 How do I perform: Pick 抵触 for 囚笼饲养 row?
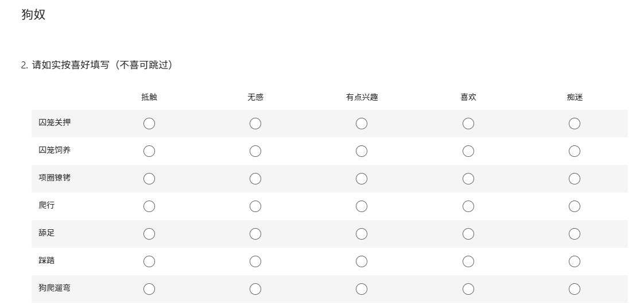tap(149, 151)
